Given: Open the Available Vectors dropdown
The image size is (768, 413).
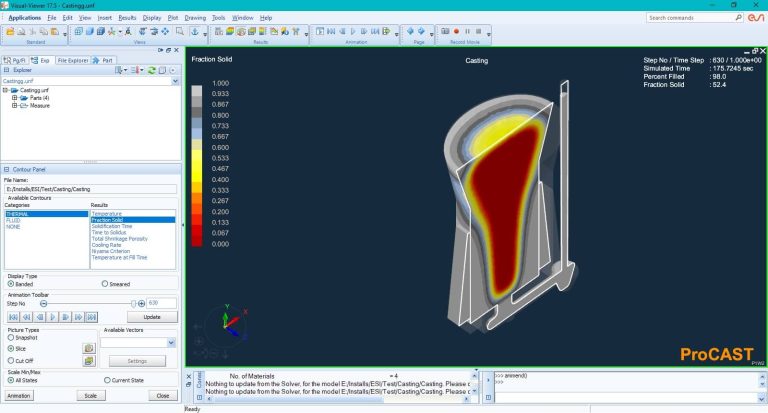Looking at the screenshot, I should pyautogui.click(x=172, y=342).
